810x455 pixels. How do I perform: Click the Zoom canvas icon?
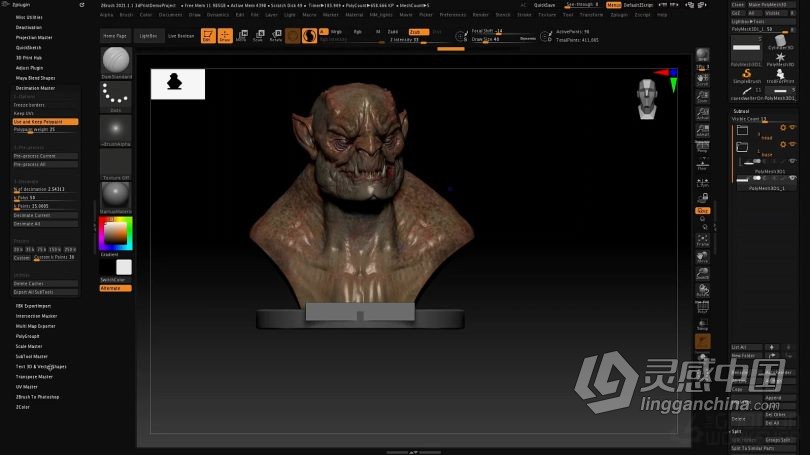(703, 96)
